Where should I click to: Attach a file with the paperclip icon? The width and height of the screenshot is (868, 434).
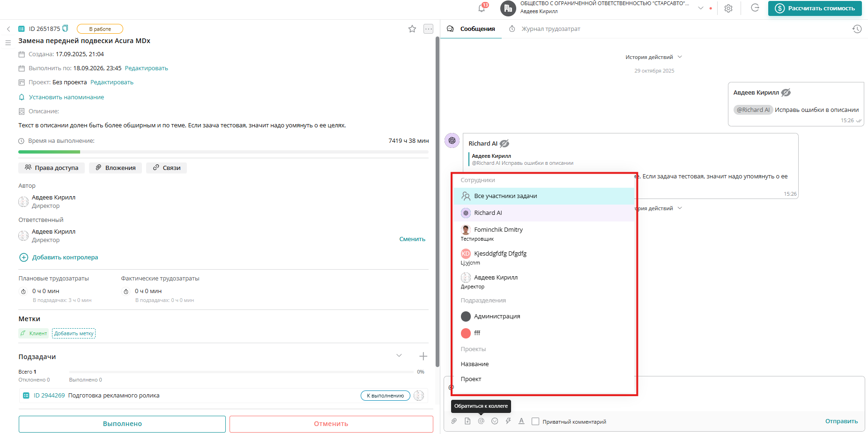tap(454, 421)
